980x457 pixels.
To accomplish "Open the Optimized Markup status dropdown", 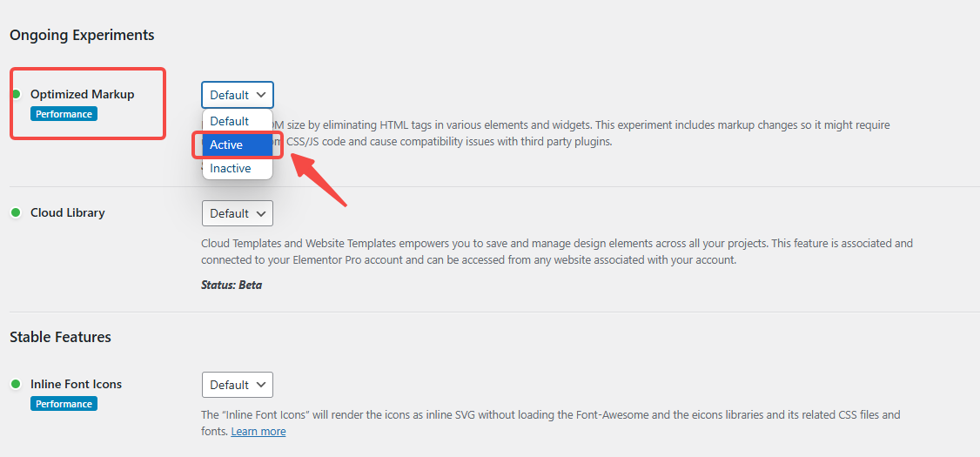I will [x=238, y=95].
